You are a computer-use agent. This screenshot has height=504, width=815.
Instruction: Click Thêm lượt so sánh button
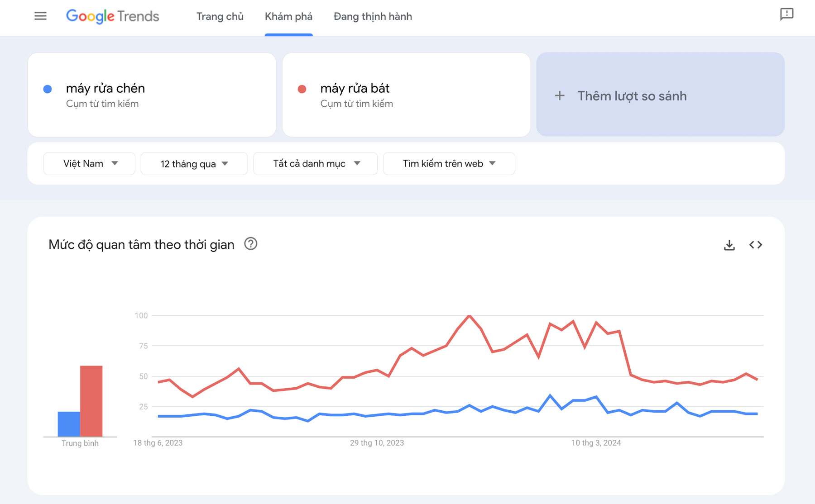(632, 95)
